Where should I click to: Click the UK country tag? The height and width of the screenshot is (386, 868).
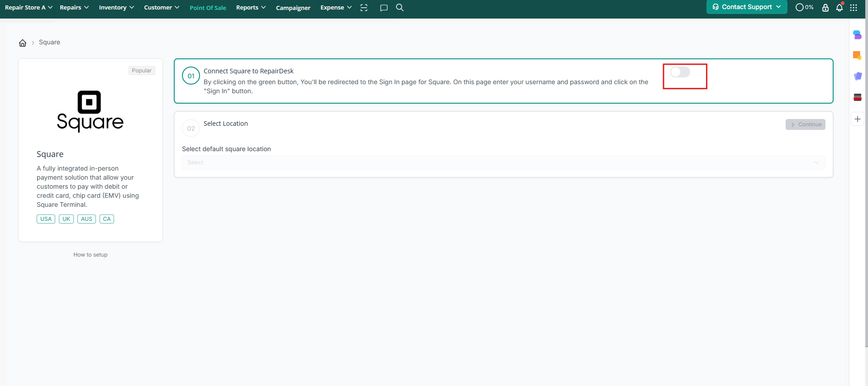click(66, 219)
